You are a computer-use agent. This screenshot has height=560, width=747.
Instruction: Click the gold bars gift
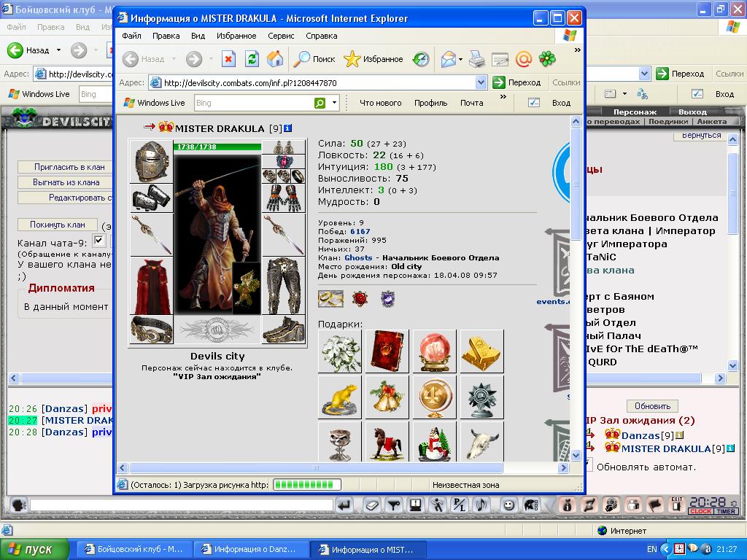481,351
